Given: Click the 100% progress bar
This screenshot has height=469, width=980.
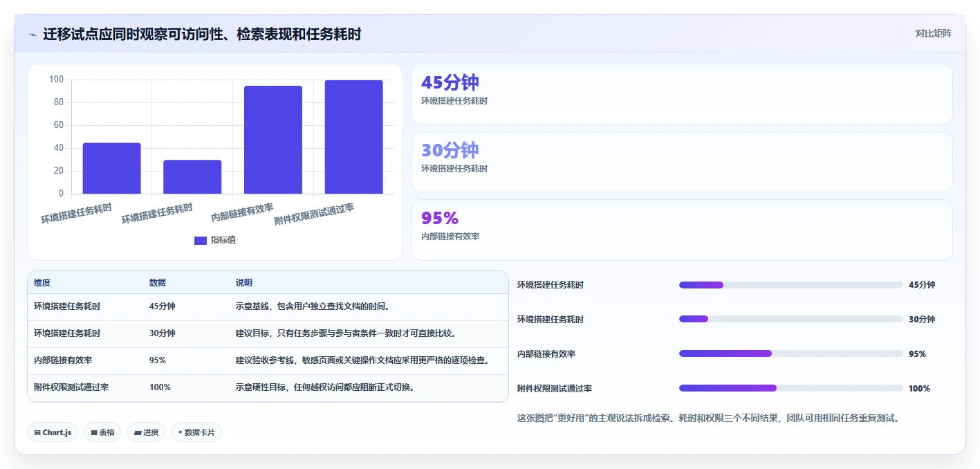Looking at the screenshot, I should [791, 388].
